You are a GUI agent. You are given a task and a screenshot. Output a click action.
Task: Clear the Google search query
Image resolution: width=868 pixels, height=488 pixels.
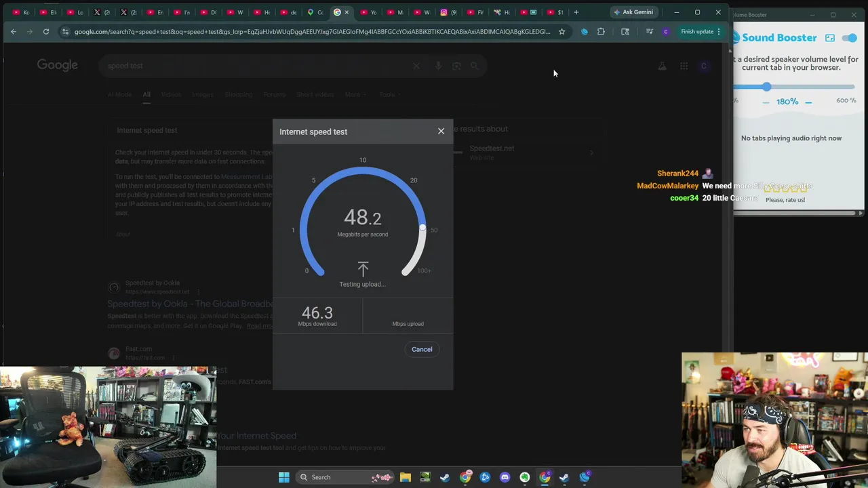pyautogui.click(x=416, y=66)
